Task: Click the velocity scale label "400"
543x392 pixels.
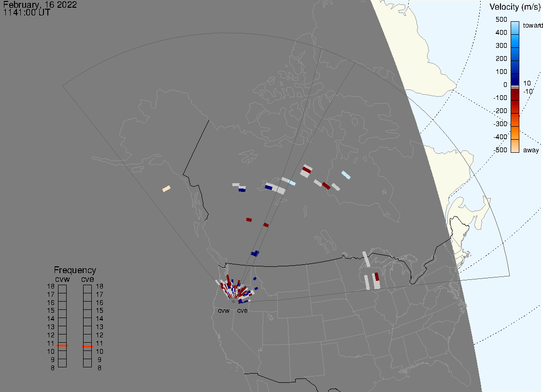Action: (501, 32)
